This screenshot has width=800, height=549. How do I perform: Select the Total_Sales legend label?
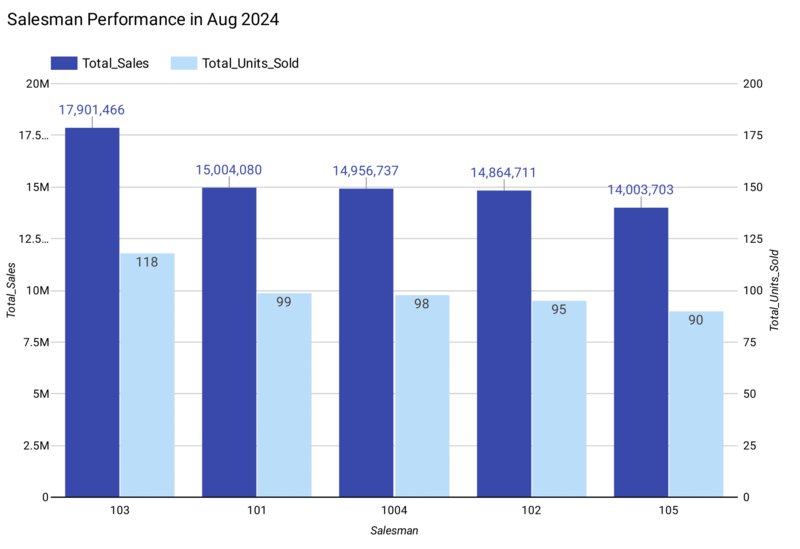tap(116, 63)
